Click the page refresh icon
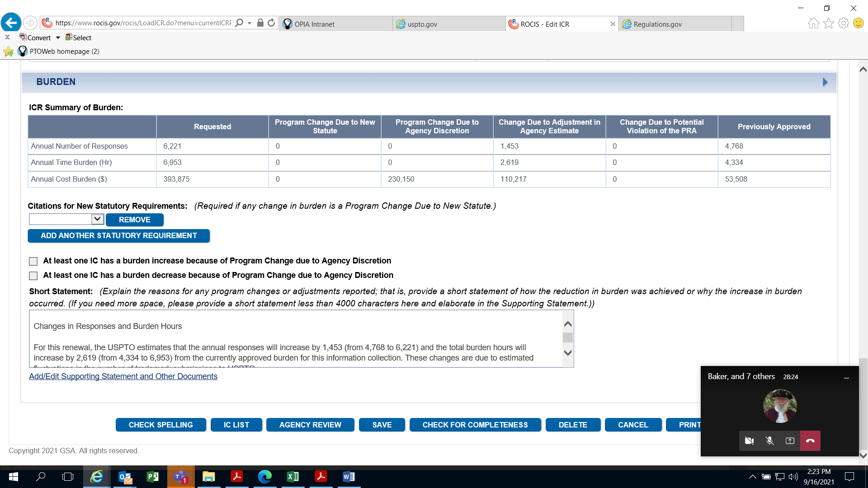 click(271, 23)
